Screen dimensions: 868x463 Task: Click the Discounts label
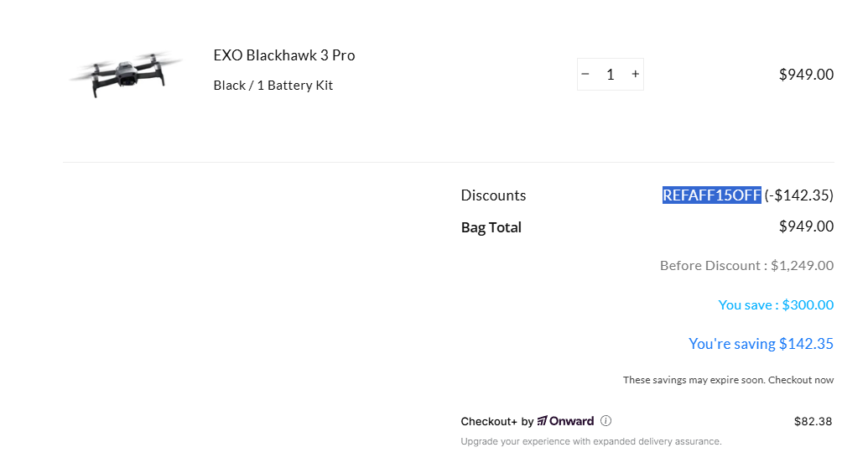click(493, 195)
